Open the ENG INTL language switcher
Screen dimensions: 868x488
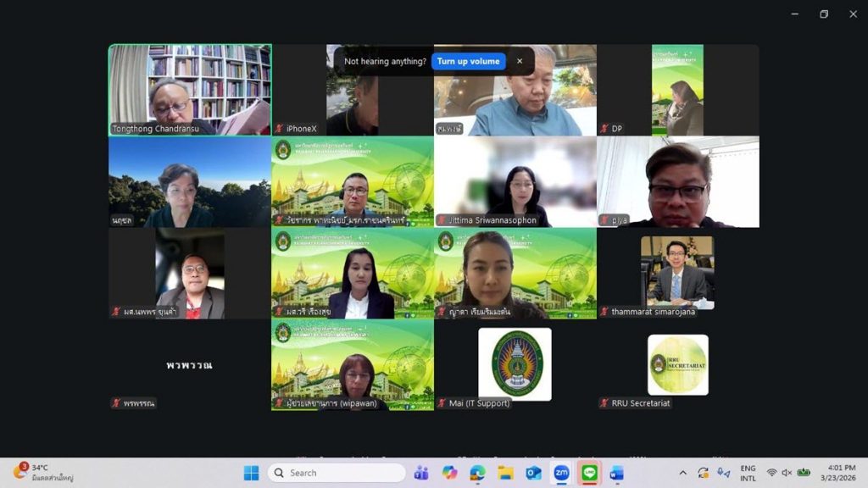click(x=748, y=473)
